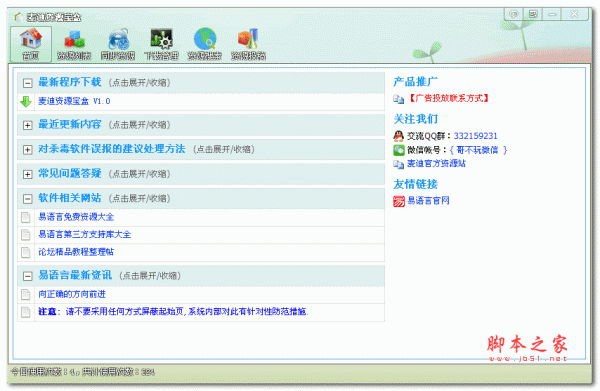
Task: Open the 易语言免费资源大全 link
Action: 76,217
